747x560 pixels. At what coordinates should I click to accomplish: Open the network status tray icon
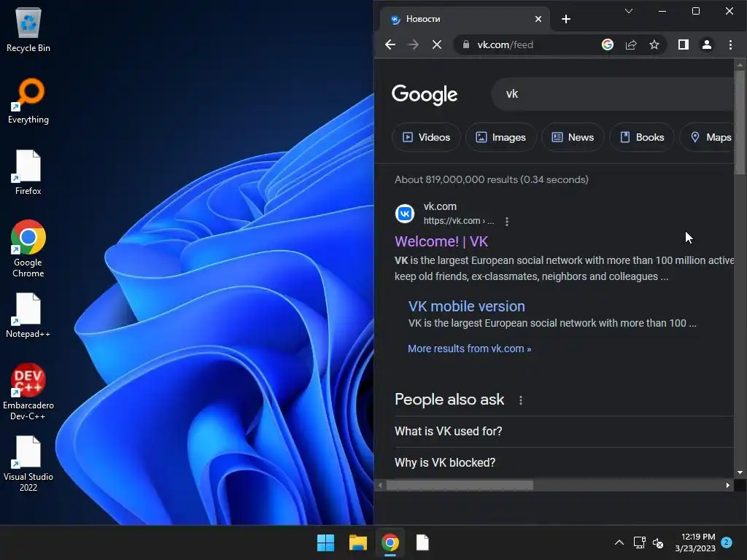[x=639, y=542]
